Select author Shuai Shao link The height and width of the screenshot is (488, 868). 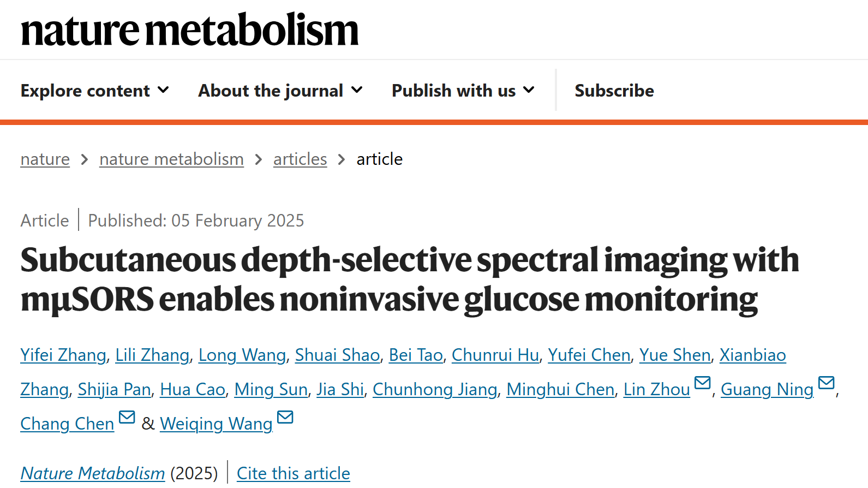point(337,355)
